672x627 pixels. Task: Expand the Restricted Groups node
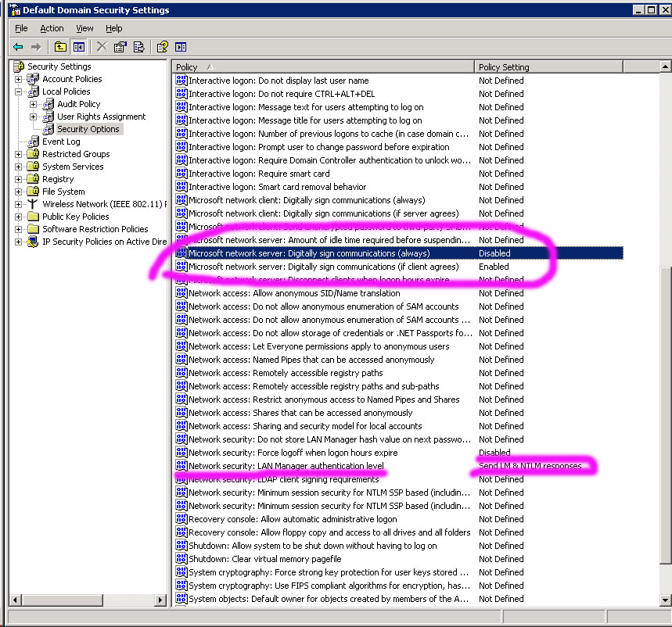point(18,154)
